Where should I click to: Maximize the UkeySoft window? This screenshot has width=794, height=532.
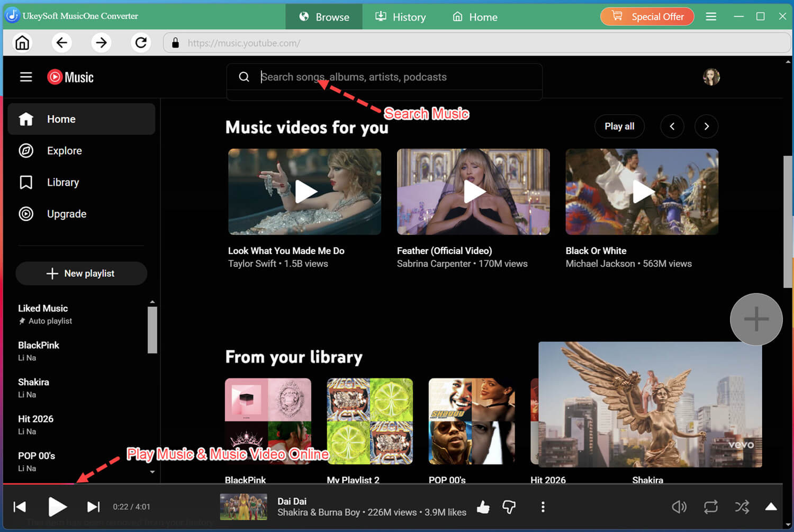(x=760, y=16)
